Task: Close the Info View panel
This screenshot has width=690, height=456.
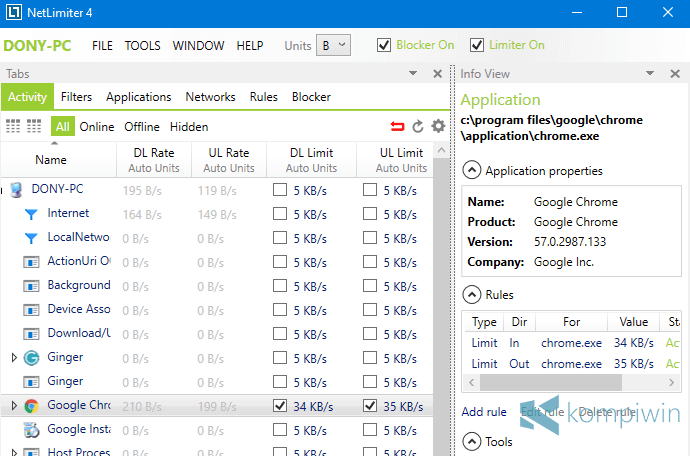Action: pyautogui.click(x=675, y=74)
